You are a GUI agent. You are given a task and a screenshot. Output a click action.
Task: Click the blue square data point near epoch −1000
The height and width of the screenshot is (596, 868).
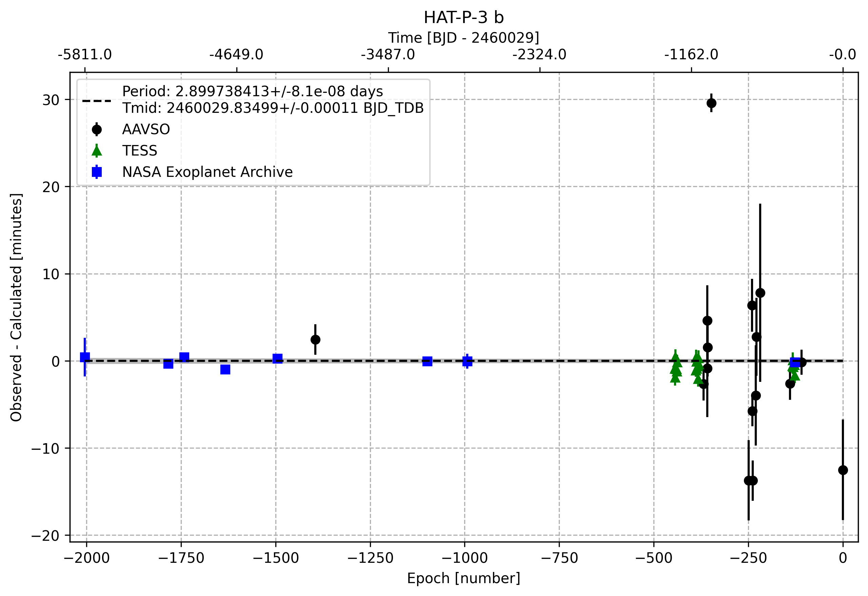pyautogui.click(x=467, y=361)
